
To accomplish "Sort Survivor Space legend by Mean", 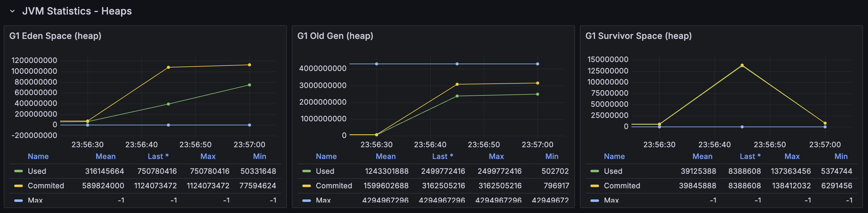I will tap(703, 157).
